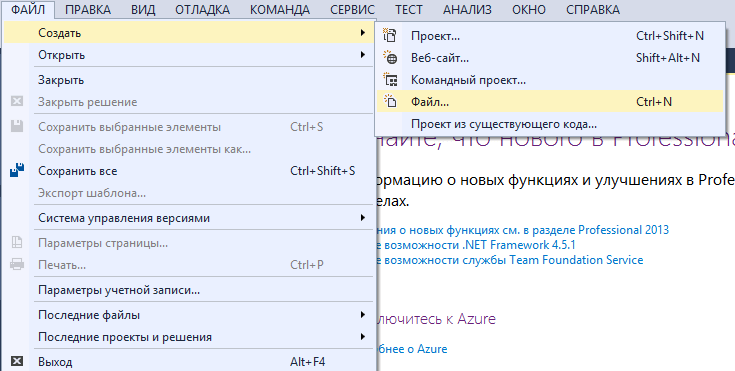The height and width of the screenshot is (371, 735).
Task: Select Последние проекты и решения entry
Action: [189, 337]
